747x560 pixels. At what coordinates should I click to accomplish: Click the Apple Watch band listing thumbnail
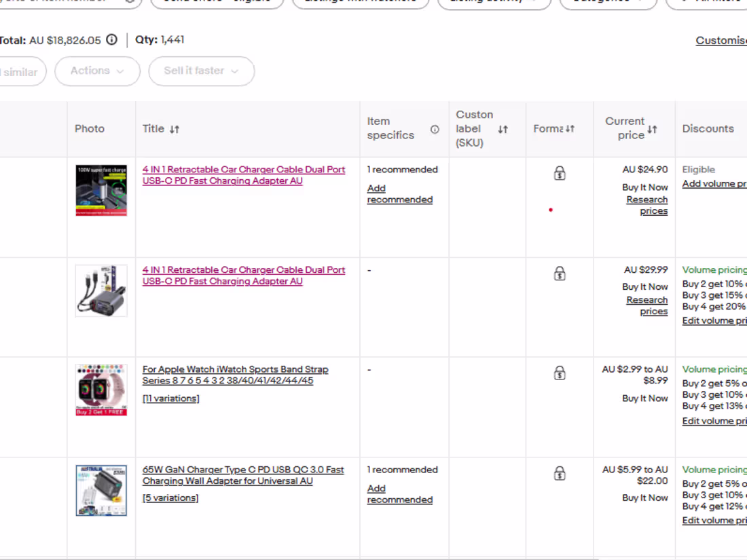pyautogui.click(x=101, y=390)
